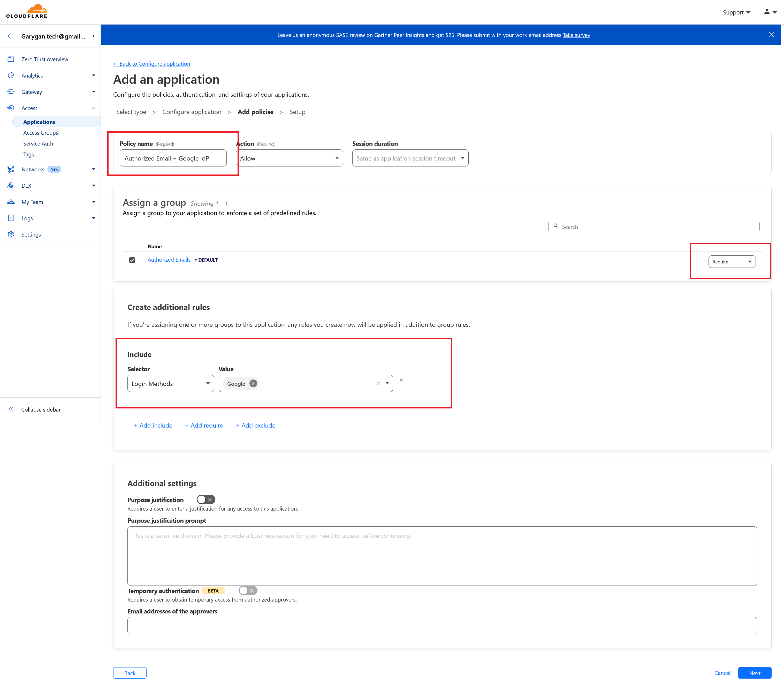Click + Add require
The height and width of the screenshot is (691, 784).
tap(204, 425)
